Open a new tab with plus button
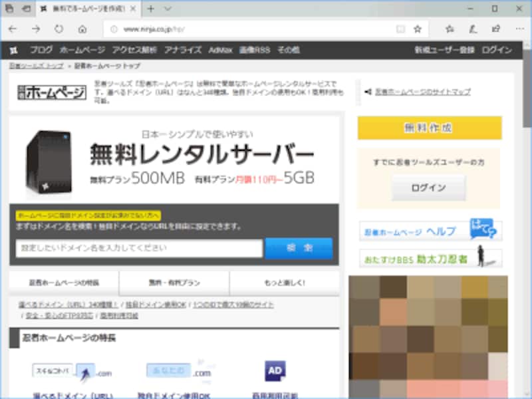Screen dimensions: 532x399 (x=151, y=9)
